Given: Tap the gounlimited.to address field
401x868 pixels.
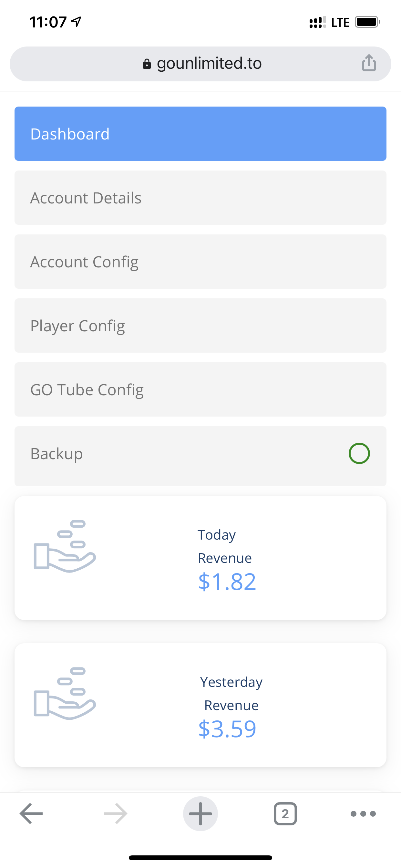Looking at the screenshot, I should click(209, 63).
